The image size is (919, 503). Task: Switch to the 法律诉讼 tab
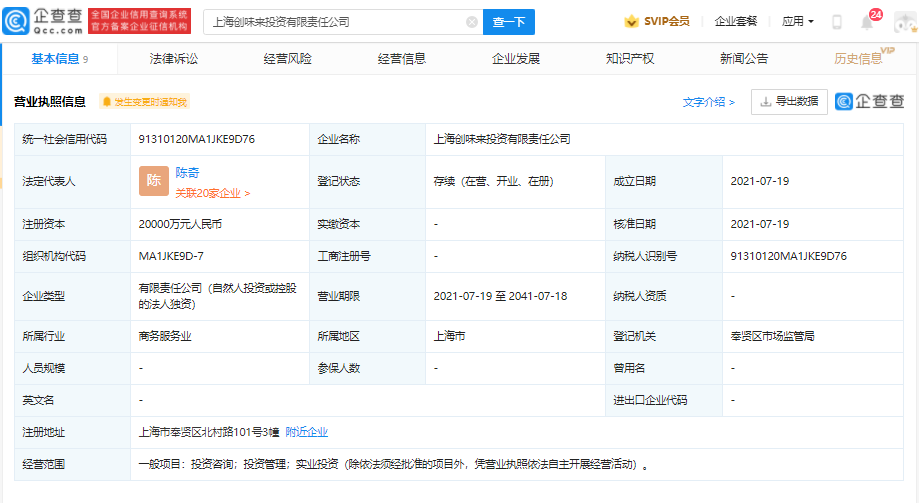point(174,59)
